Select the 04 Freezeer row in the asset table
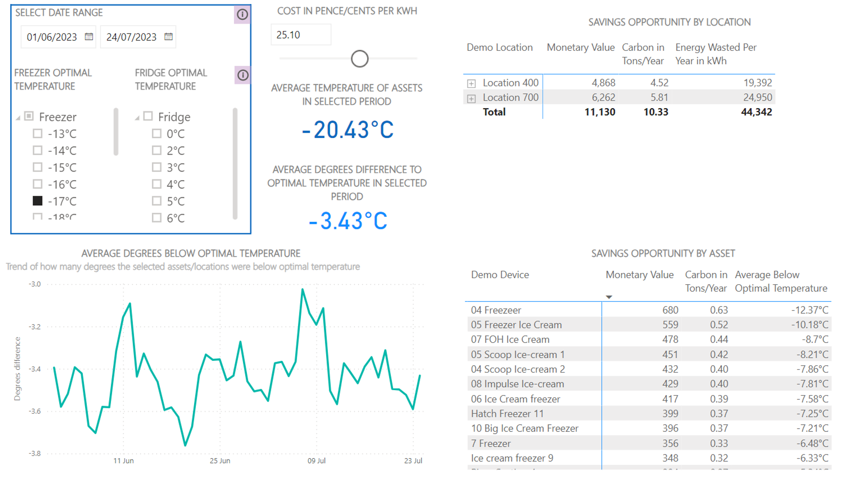The image size is (868, 488). [495, 310]
